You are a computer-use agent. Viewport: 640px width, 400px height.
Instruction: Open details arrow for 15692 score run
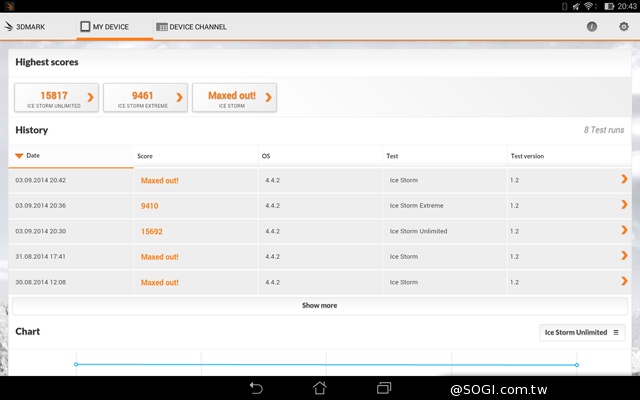coord(624,231)
